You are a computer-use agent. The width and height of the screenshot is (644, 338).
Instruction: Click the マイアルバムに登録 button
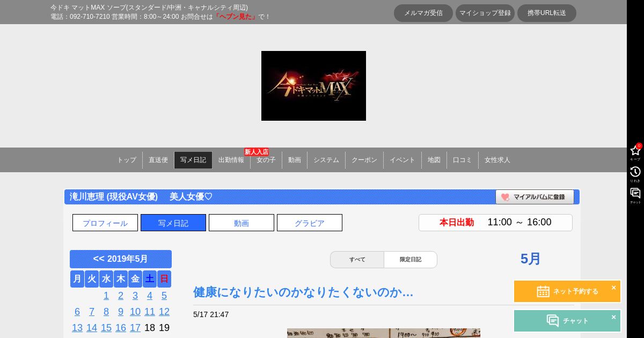(x=535, y=197)
